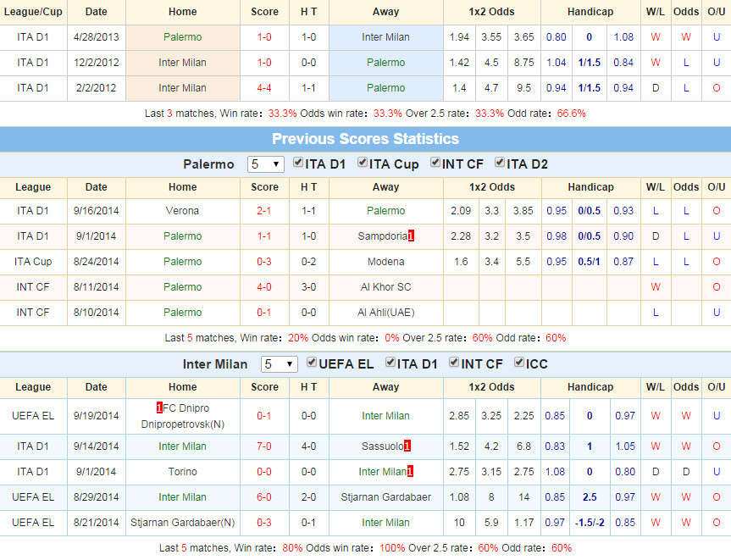This screenshot has height=560, width=731.
Task: Open Inter Milan away link in 4/28/2013 match
Action: click(x=385, y=37)
